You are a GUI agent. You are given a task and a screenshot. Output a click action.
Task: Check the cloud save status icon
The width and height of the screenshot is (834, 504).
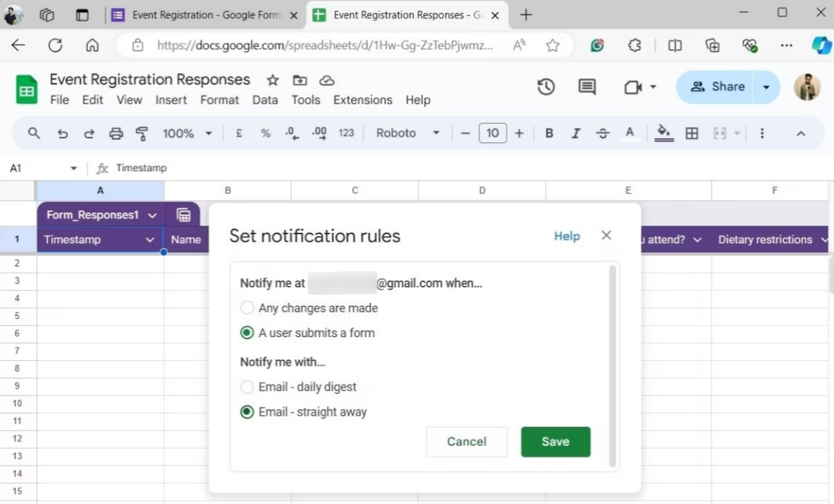pyautogui.click(x=327, y=81)
